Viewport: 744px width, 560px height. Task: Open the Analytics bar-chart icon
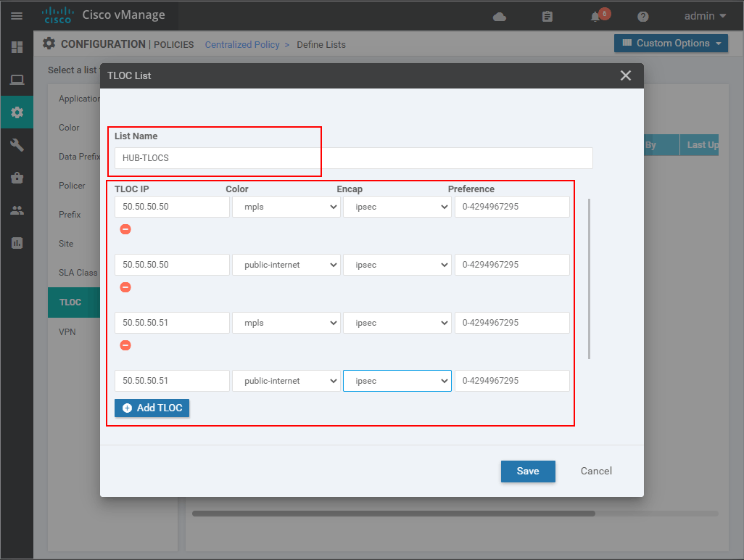pyautogui.click(x=16, y=242)
